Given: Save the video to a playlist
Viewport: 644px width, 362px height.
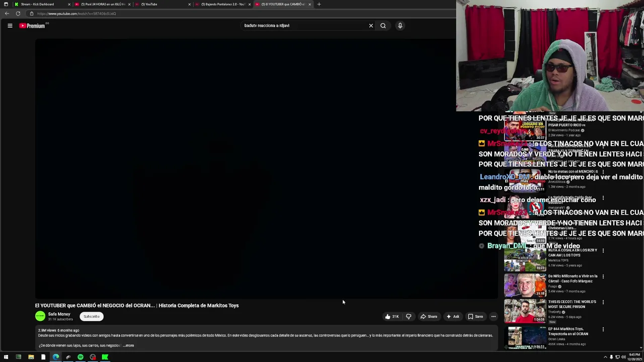Looking at the screenshot, I should [x=475, y=317].
